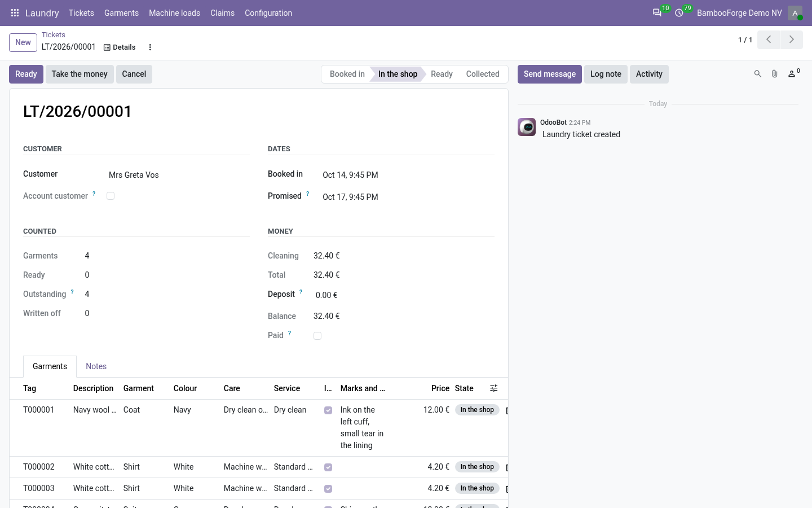Viewport: 812px width, 508px height.
Task: Click the Deposit help question mark
Action: (x=301, y=292)
